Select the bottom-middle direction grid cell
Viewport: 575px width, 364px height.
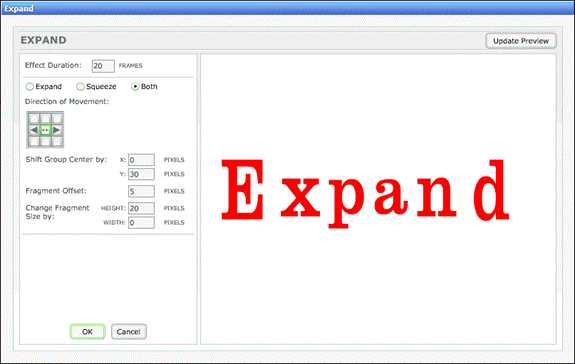point(45,141)
